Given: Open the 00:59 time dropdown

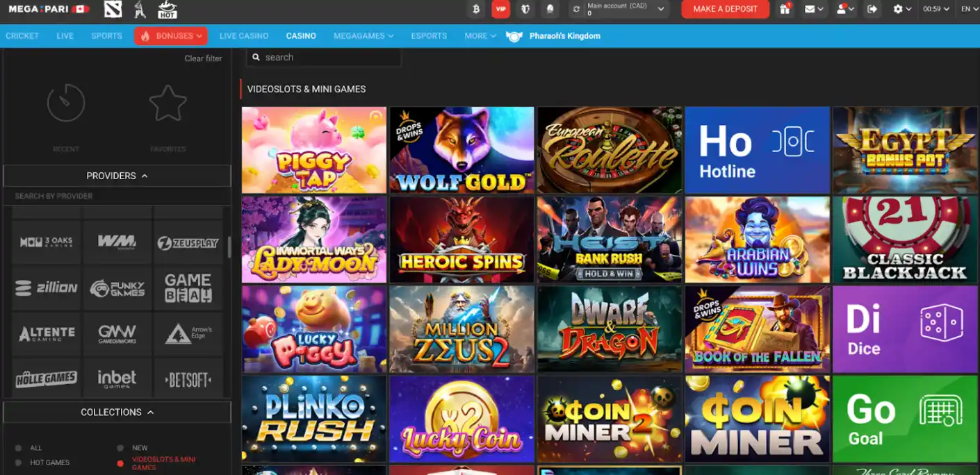Looking at the screenshot, I should (x=936, y=9).
